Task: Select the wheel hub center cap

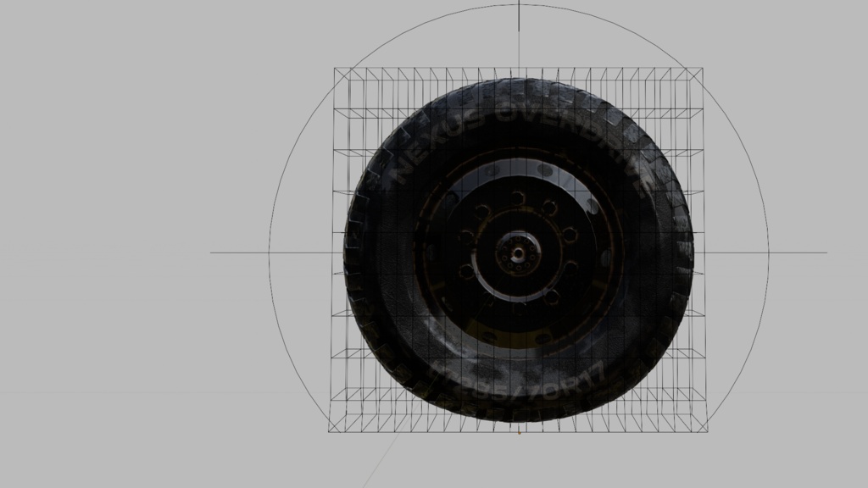Action: click(x=518, y=253)
